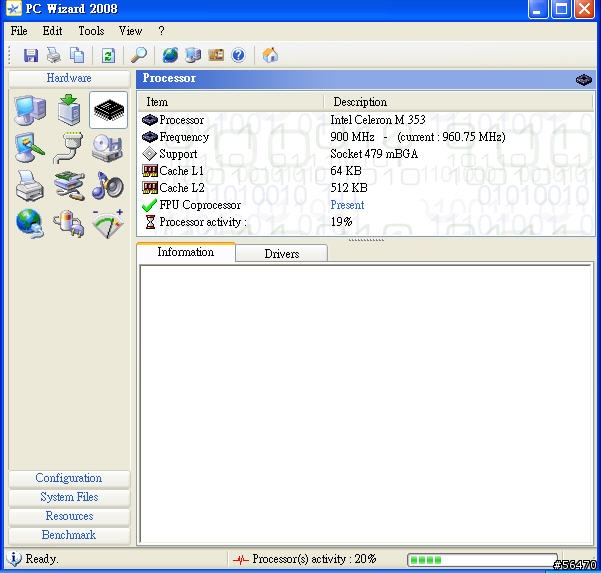The image size is (601, 573).
Task: Open the Video monitor with cable icon
Action: tap(30, 148)
